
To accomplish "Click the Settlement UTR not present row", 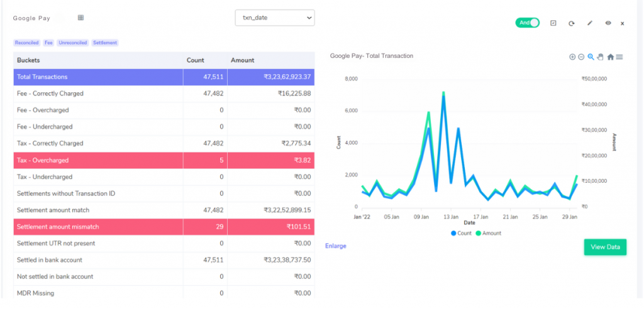I will [x=164, y=243].
